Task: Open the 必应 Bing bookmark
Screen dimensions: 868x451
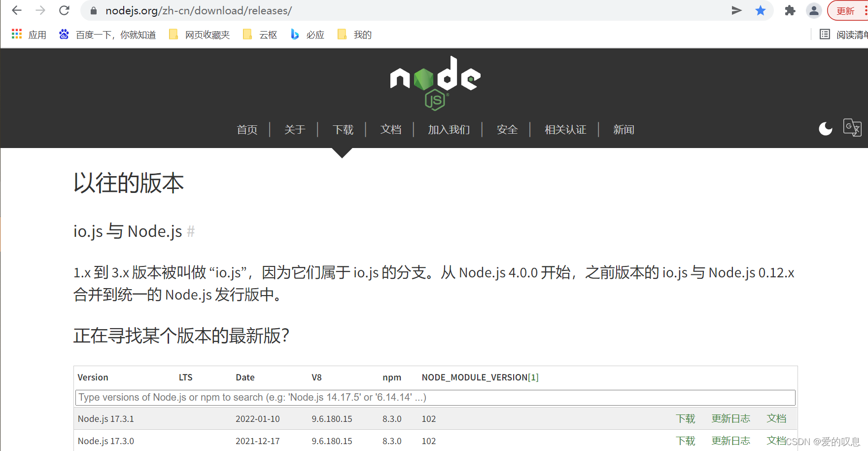Action: [x=308, y=35]
